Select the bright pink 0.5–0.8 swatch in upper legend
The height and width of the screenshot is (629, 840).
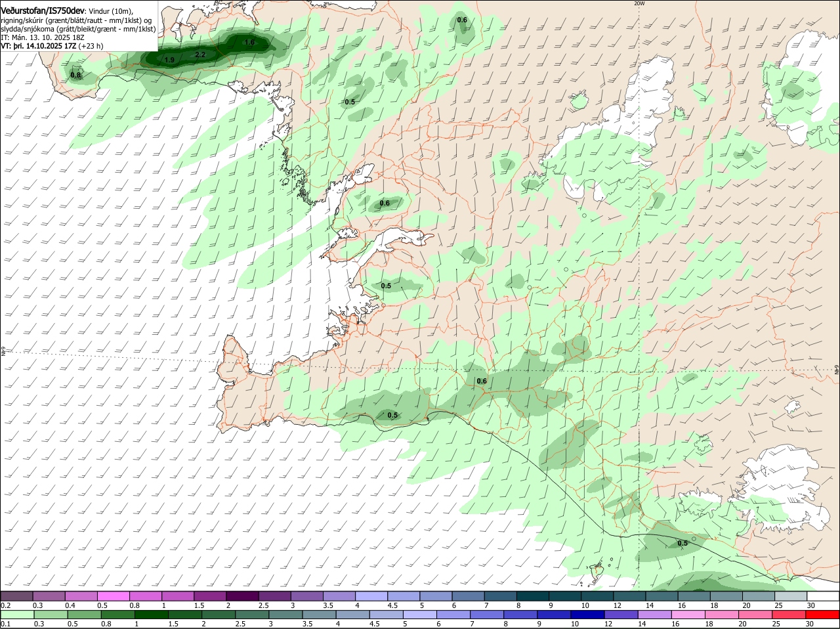pos(114,596)
